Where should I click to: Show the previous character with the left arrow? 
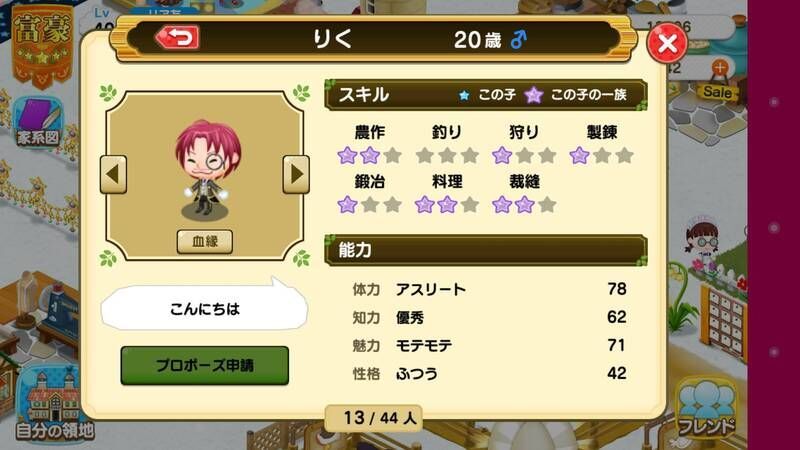[x=113, y=174]
